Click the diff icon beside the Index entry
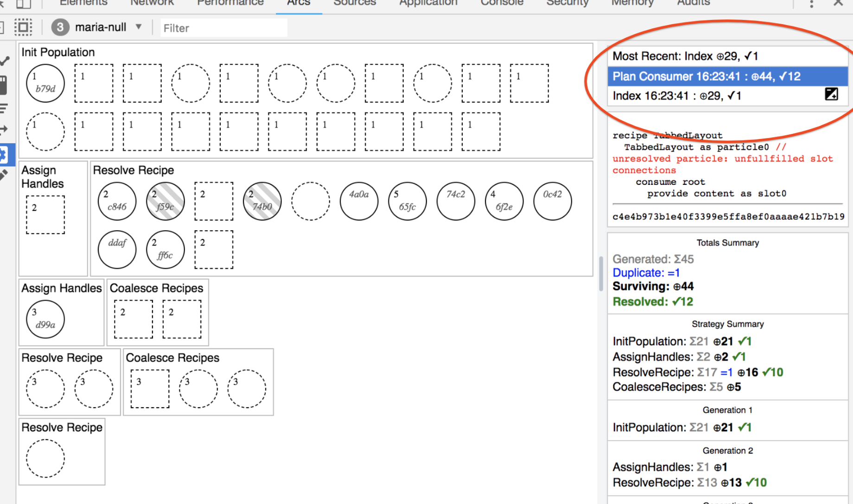The height and width of the screenshot is (504, 853). click(x=832, y=94)
